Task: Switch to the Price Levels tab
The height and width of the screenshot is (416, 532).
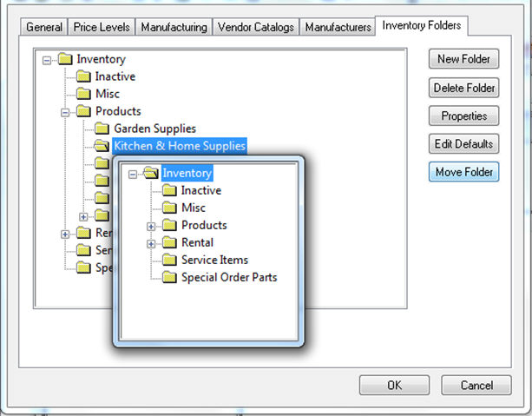Action: pos(102,27)
